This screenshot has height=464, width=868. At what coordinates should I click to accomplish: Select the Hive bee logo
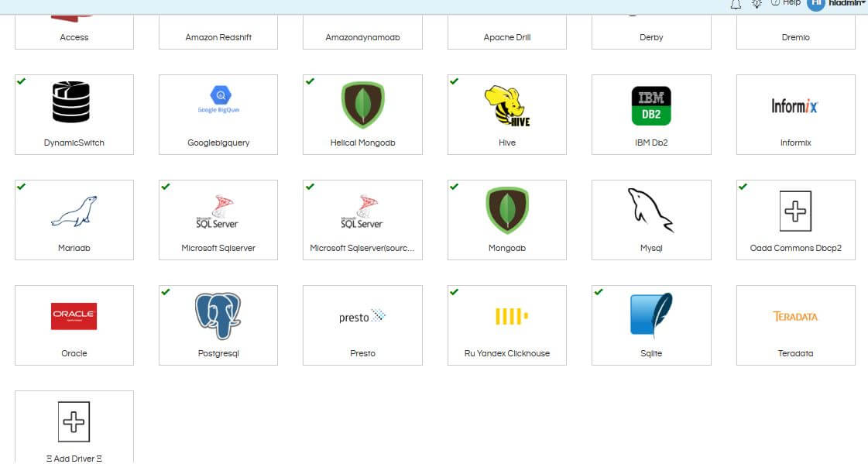point(507,106)
